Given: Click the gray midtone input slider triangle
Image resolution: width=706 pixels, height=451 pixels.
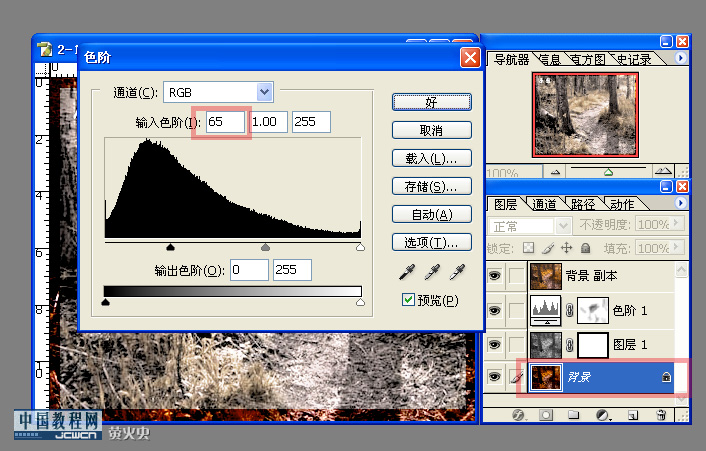Looking at the screenshot, I should pos(266,247).
